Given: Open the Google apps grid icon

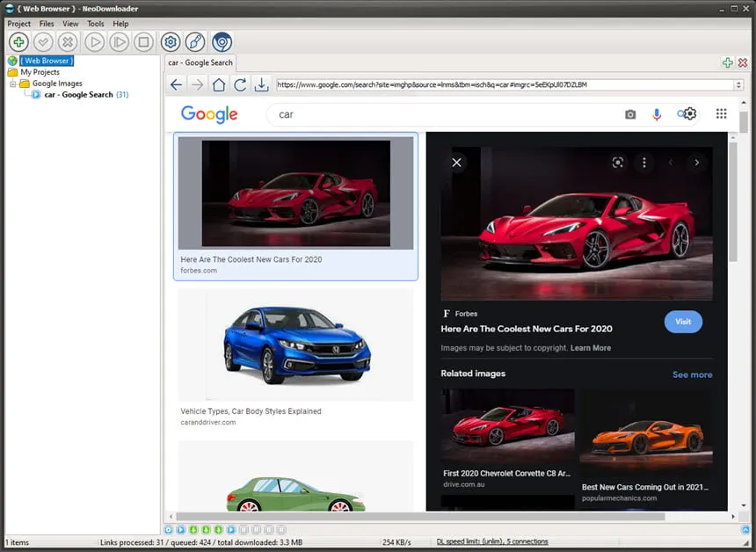Looking at the screenshot, I should pos(722,113).
